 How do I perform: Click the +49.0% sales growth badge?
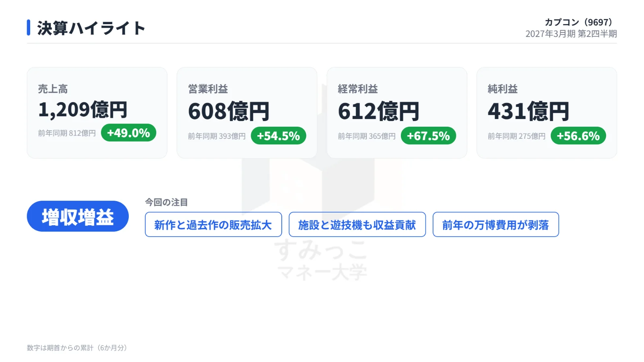click(128, 133)
